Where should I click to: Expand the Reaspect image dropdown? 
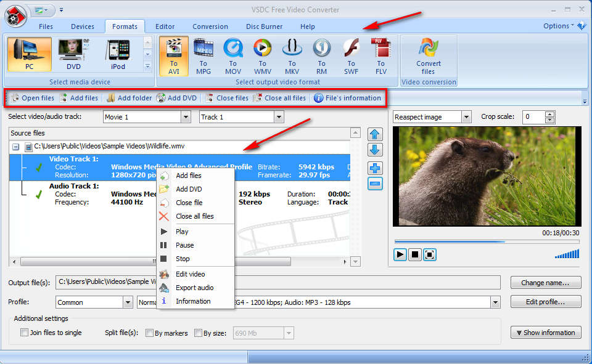(x=466, y=117)
